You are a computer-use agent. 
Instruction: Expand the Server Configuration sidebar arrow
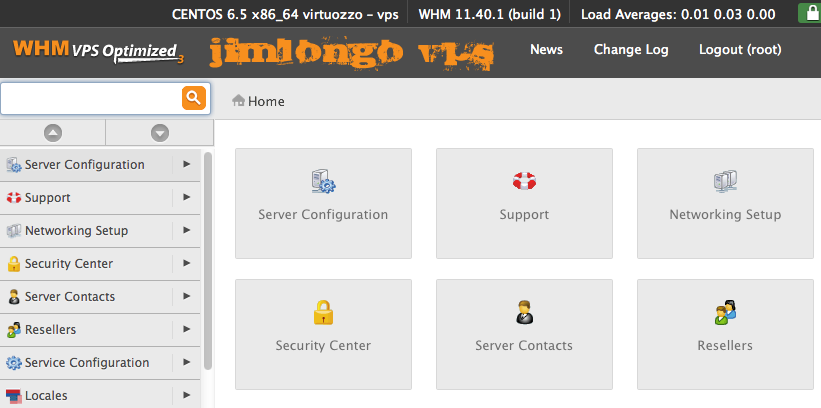(x=186, y=164)
